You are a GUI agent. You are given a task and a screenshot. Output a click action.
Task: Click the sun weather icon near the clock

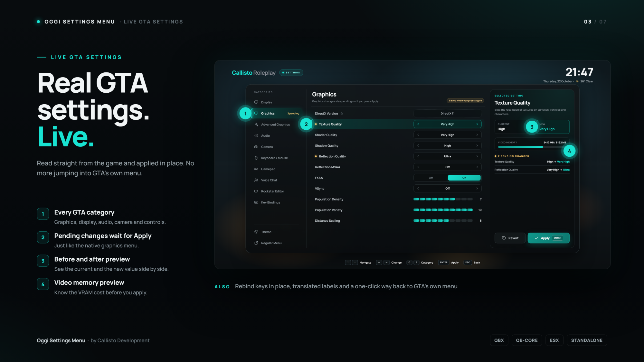(x=577, y=81)
